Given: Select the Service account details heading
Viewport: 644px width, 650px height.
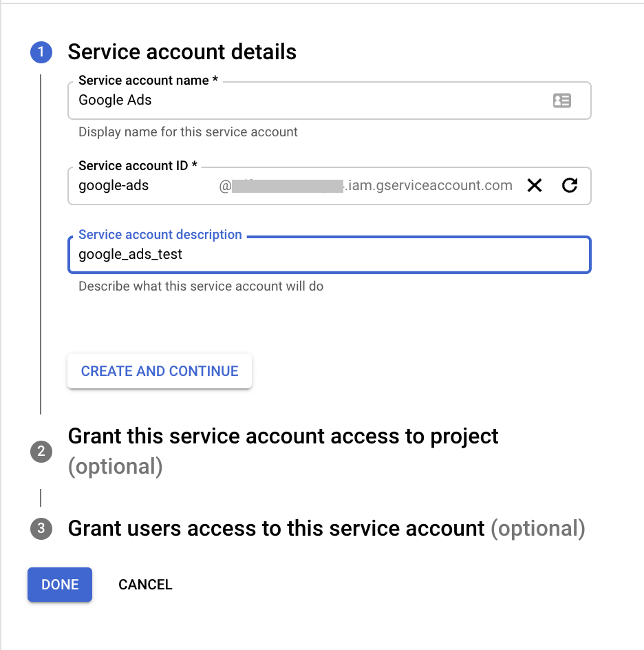Looking at the screenshot, I should tap(182, 52).
